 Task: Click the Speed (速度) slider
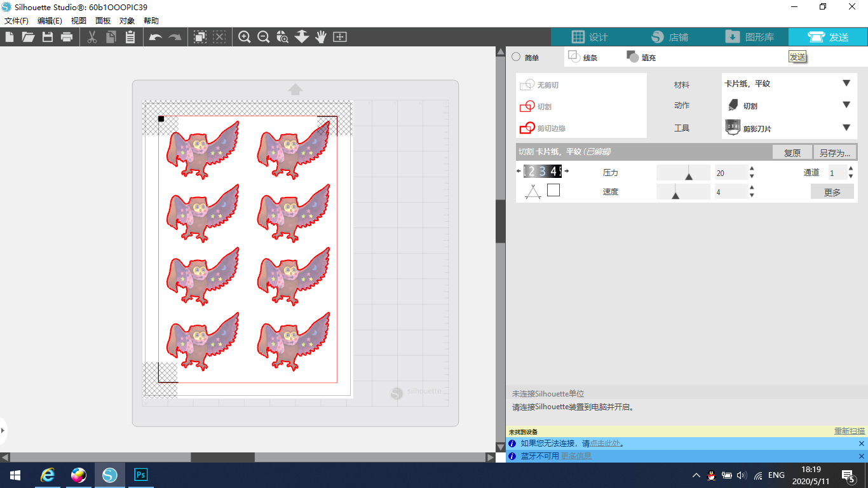(x=683, y=191)
